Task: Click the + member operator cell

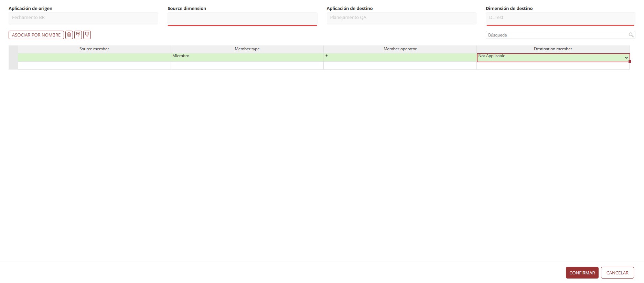Action: click(x=400, y=57)
